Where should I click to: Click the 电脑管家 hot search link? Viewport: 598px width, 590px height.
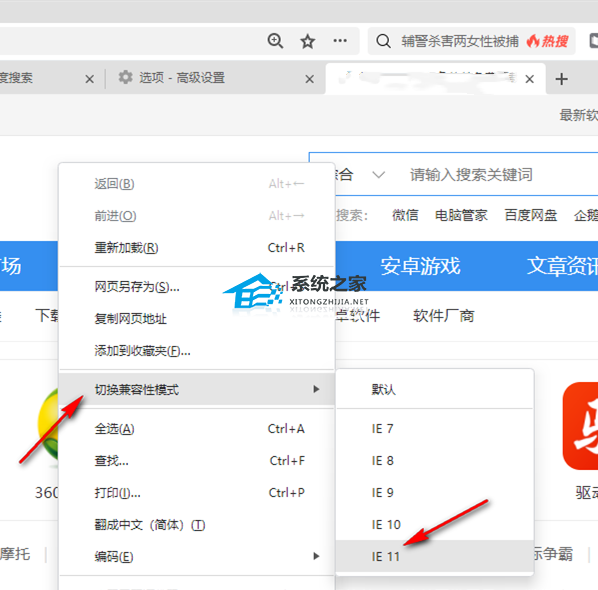[461, 215]
